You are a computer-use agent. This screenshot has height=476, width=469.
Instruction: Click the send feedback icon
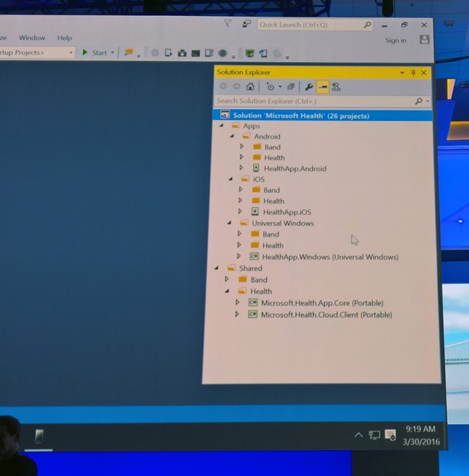pyautogui.click(x=246, y=24)
